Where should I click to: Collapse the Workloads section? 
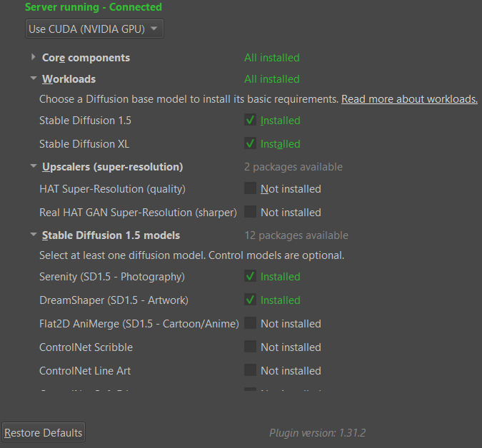(x=33, y=78)
